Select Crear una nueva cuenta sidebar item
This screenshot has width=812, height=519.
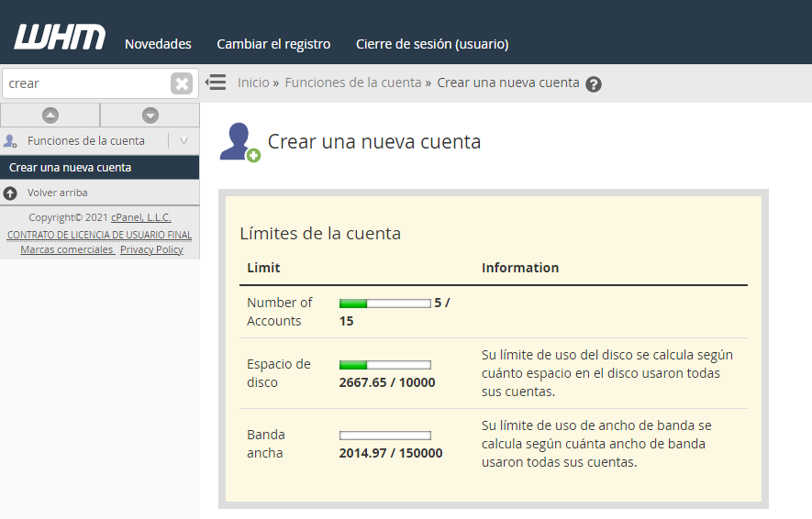[71, 168]
